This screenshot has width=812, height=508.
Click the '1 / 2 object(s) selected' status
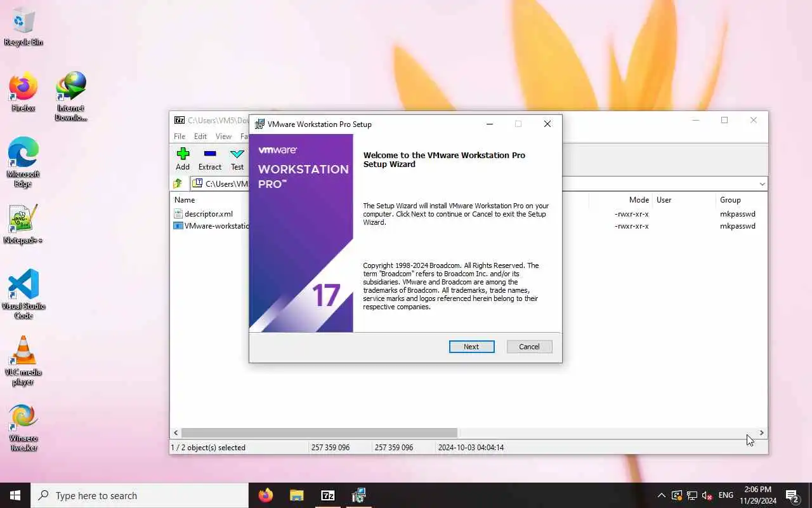coord(208,448)
